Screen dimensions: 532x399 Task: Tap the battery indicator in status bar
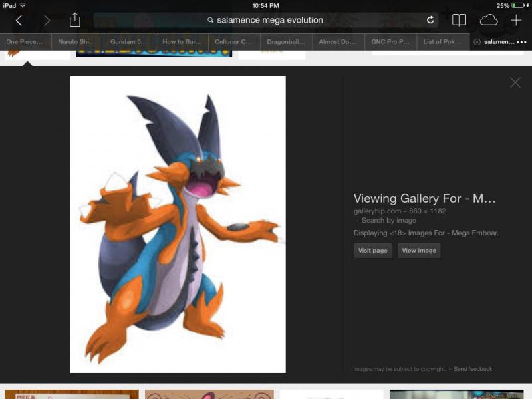pyautogui.click(x=518, y=5)
